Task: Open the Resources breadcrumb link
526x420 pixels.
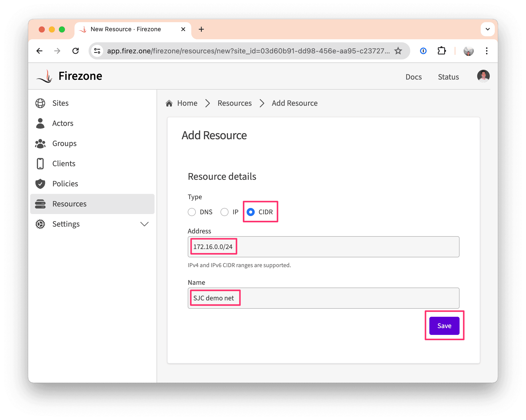Action: pos(234,103)
